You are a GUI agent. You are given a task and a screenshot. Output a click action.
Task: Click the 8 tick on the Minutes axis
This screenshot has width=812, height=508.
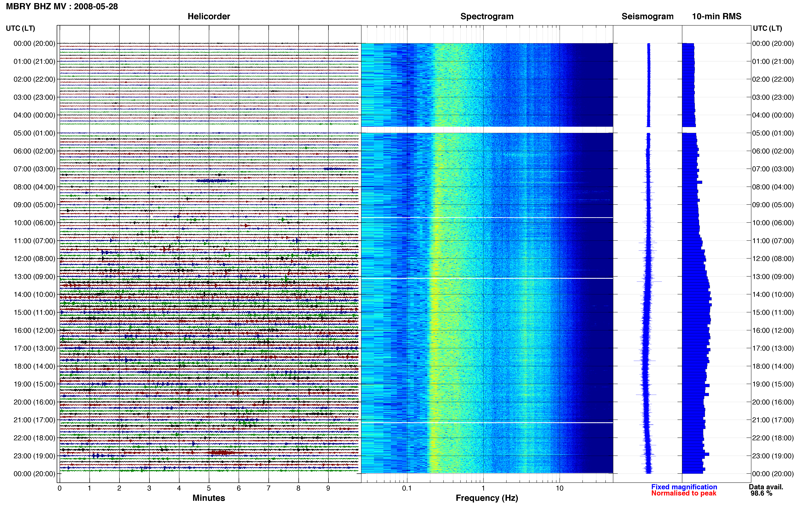point(298,488)
